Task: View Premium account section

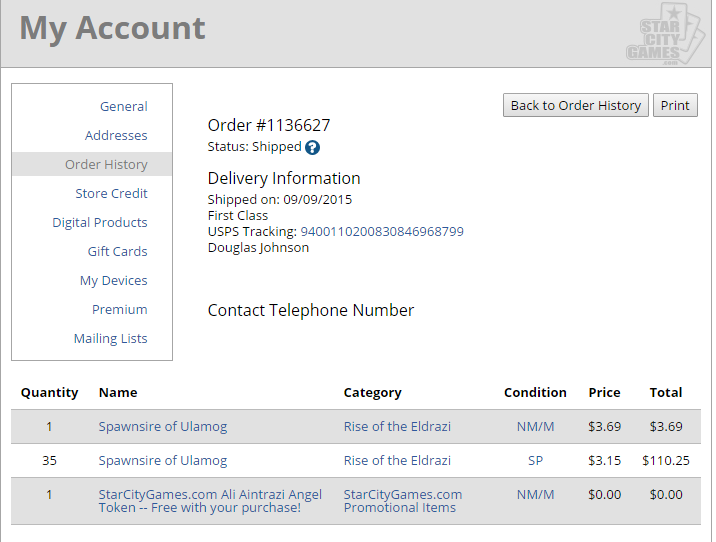Action: (120, 310)
